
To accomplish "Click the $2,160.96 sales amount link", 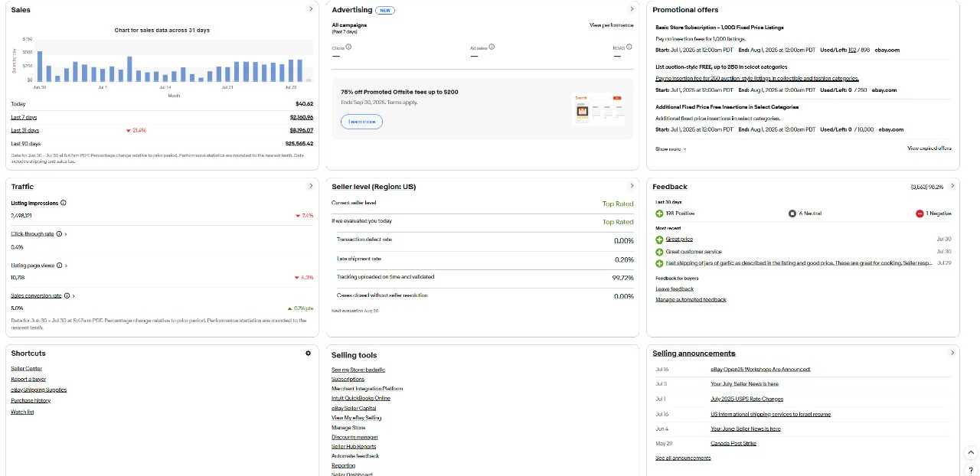I will point(302,117).
